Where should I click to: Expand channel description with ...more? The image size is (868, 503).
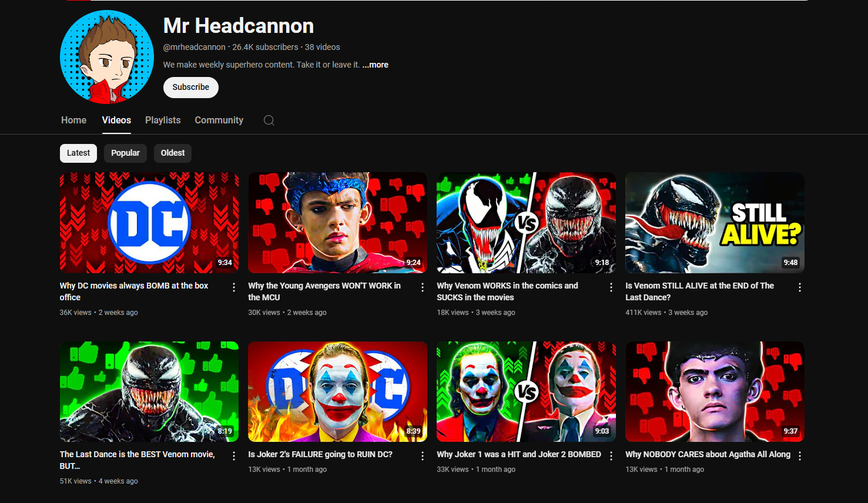tap(376, 65)
